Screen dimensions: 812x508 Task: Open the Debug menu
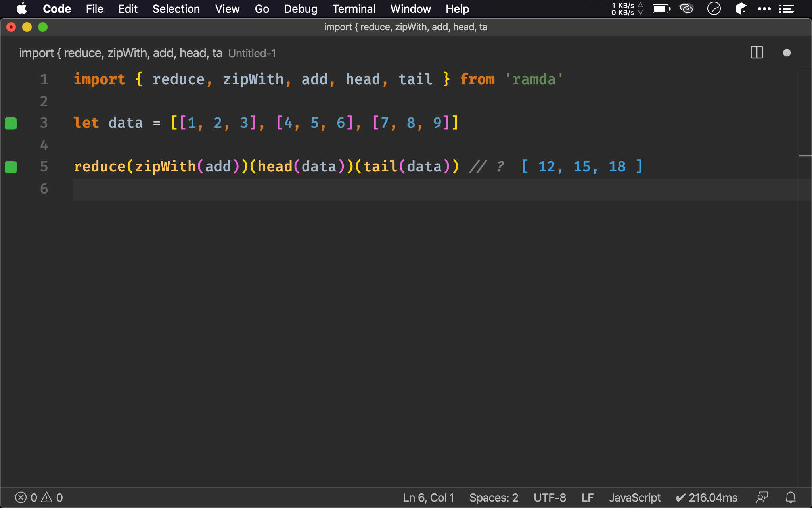tap(301, 9)
